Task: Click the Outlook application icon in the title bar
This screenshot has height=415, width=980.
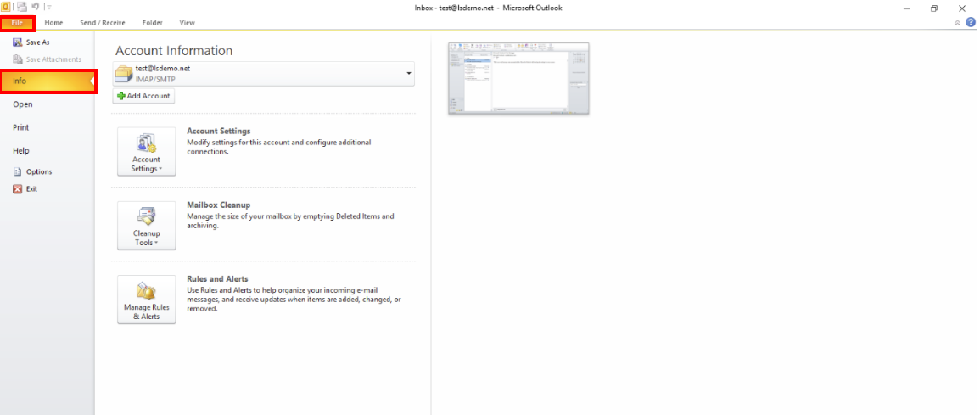Action: (5, 7)
